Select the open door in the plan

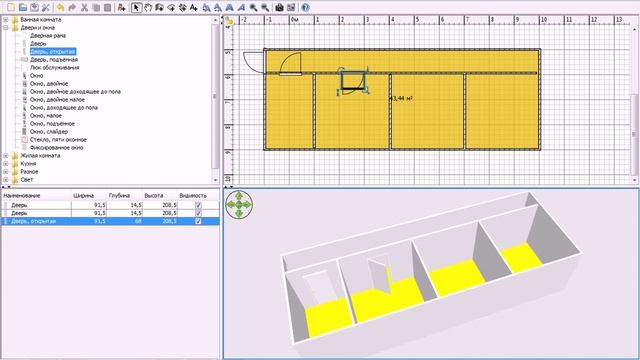click(353, 81)
